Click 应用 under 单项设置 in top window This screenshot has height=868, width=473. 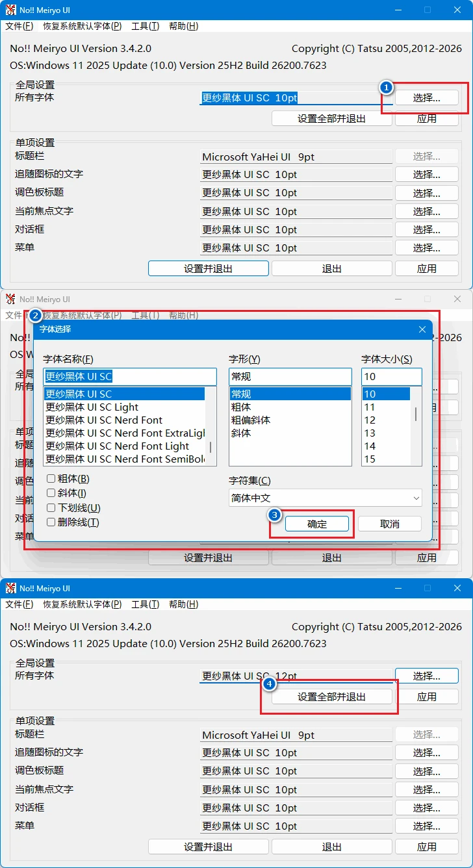pos(427,268)
